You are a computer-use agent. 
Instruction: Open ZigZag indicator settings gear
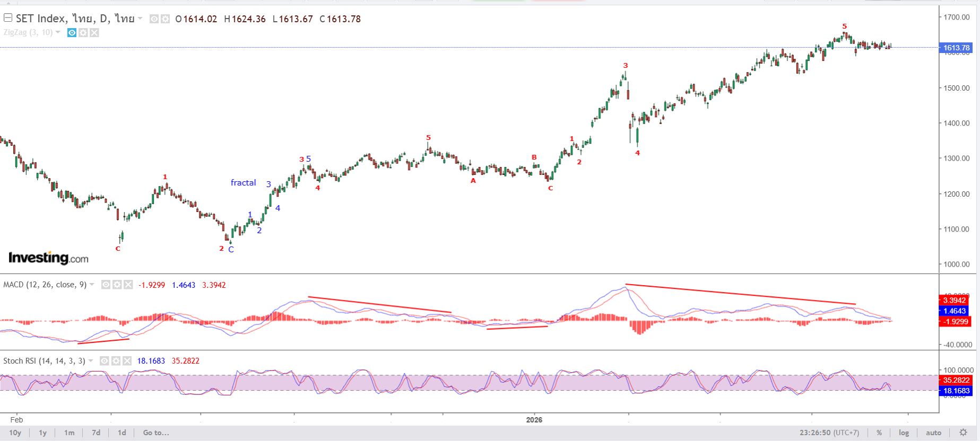click(83, 33)
